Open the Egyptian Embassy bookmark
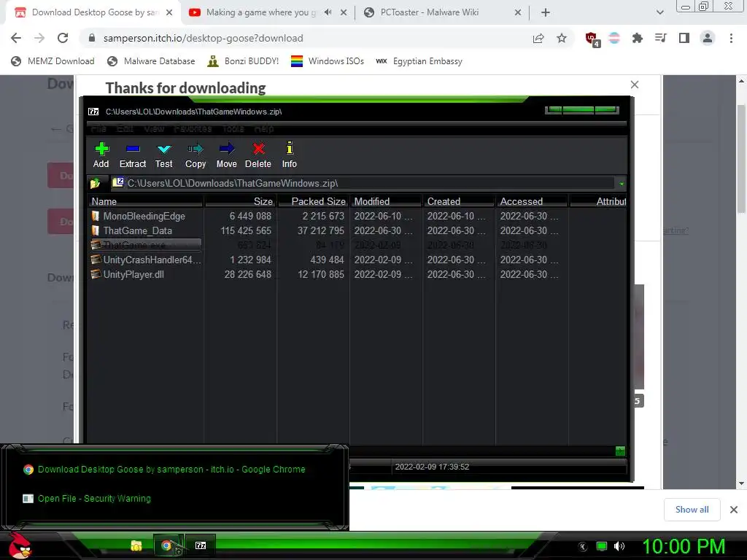747x560 pixels. tap(419, 61)
